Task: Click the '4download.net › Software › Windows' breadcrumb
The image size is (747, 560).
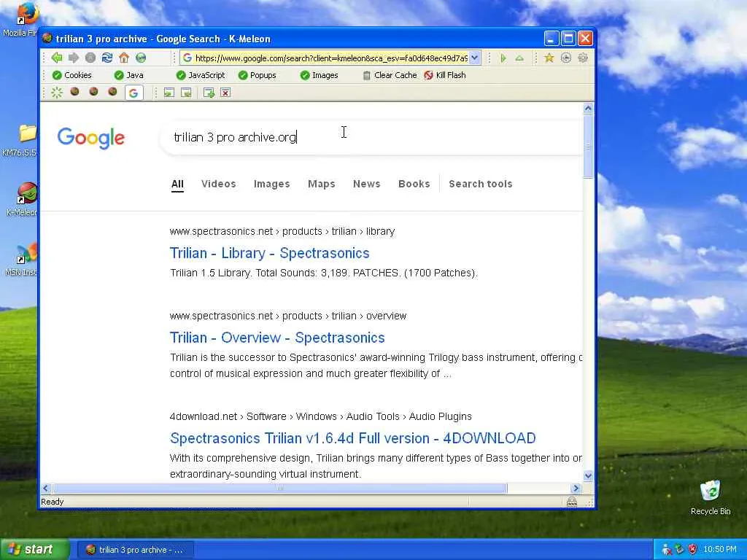Action: pos(321,416)
